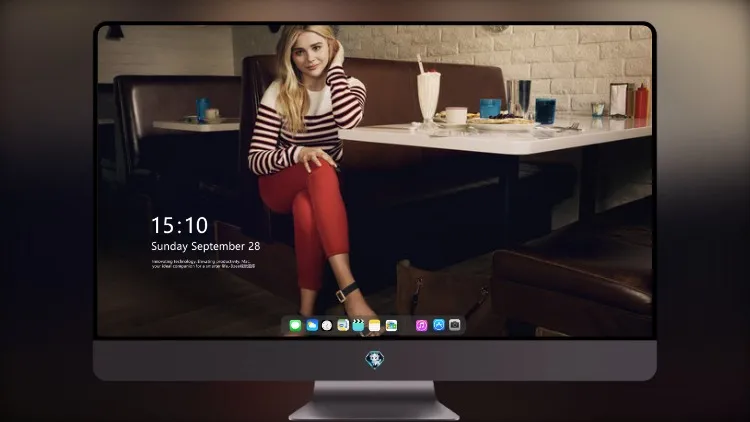This screenshot has width=750, height=422.
Task: Click the 15:10 clock widget
Action: click(179, 225)
